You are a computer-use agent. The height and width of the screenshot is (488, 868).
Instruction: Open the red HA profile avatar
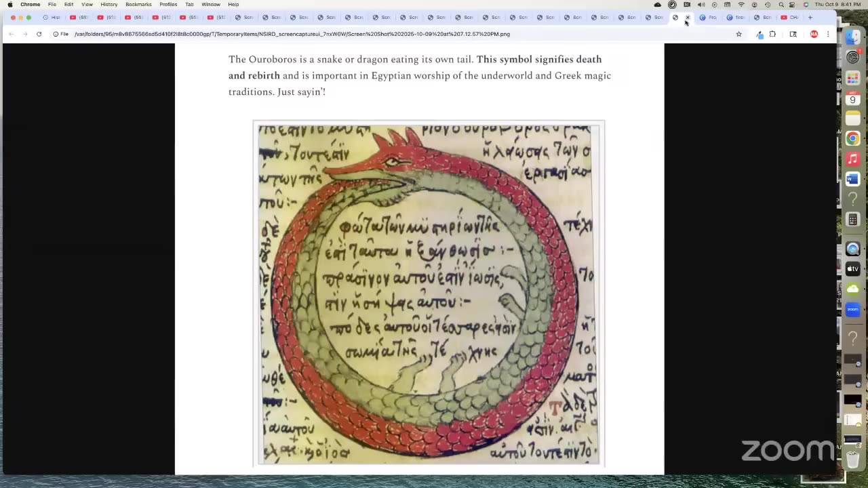(x=814, y=34)
